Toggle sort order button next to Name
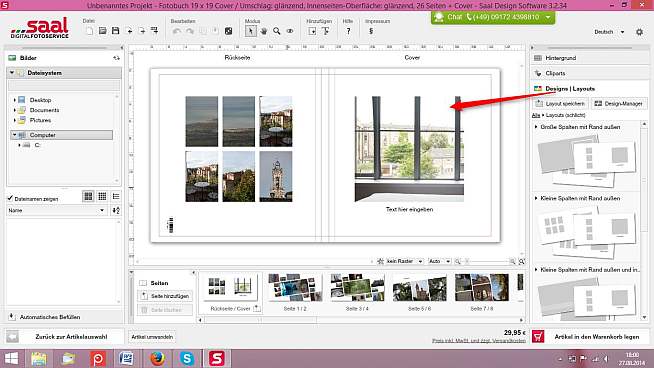The width and height of the screenshot is (654, 368). pos(116,210)
